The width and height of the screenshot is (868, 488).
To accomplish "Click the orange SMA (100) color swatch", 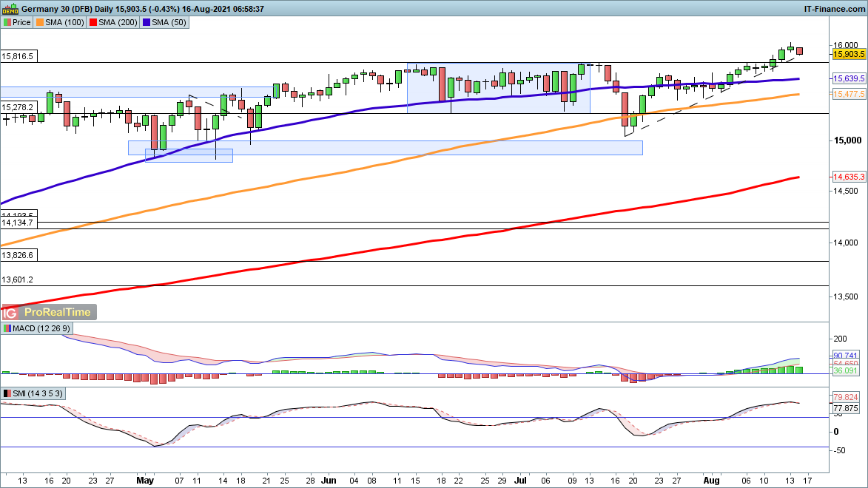I will tap(39, 22).
